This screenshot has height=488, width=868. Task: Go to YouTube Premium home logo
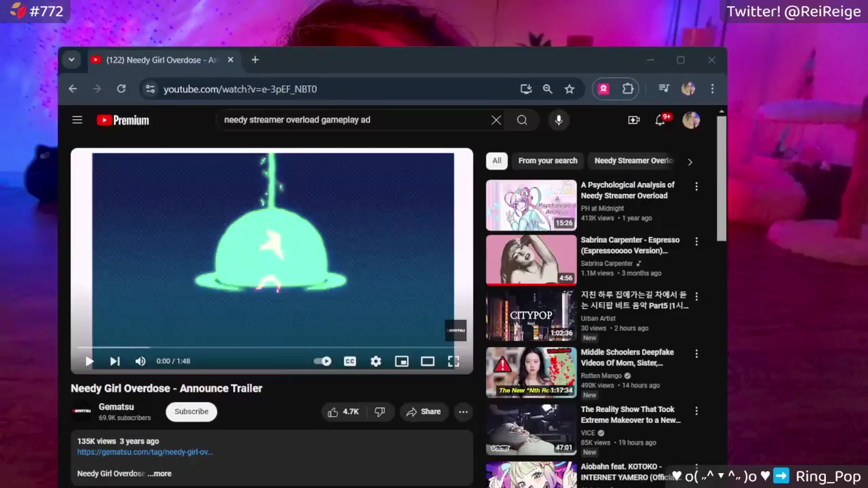(123, 120)
